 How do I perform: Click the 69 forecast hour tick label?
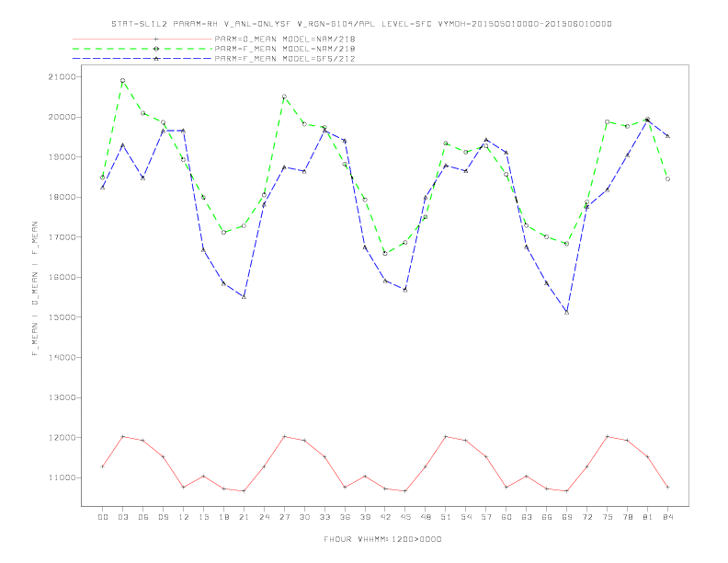(x=567, y=517)
